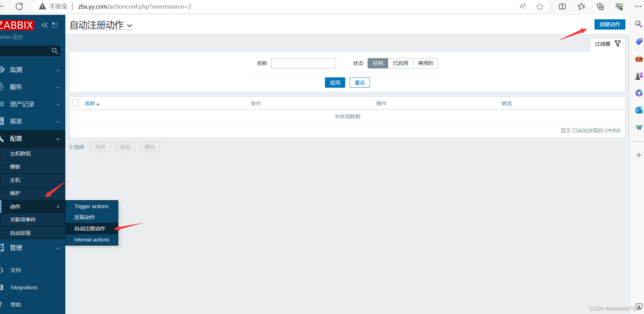Expand the 资产记录 menu section

coord(33,104)
